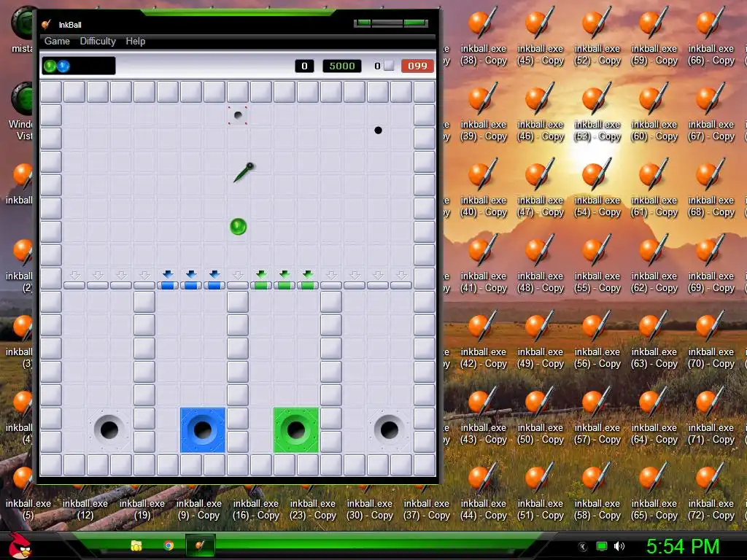
Task: Click the ball spawner tile with red corners
Action: pos(238,114)
